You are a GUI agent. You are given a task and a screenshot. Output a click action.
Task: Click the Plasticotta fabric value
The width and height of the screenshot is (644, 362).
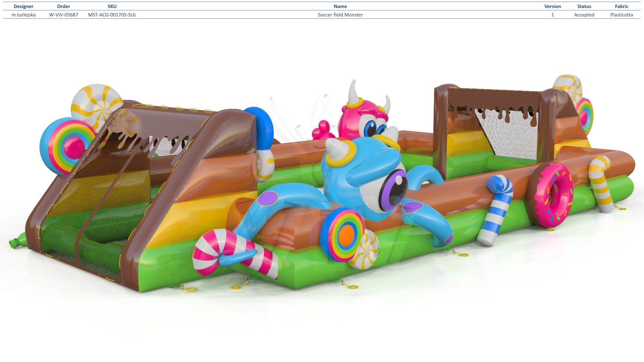click(622, 15)
